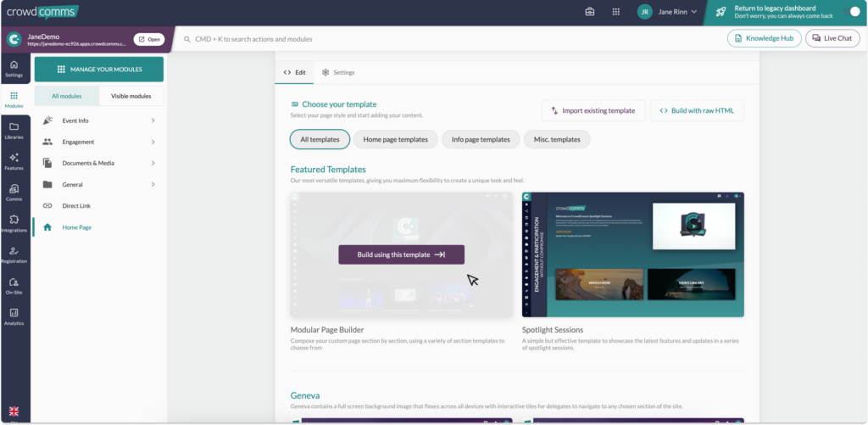Switch to the Visible modules tab
This screenshot has height=425, width=868.
[x=131, y=96]
